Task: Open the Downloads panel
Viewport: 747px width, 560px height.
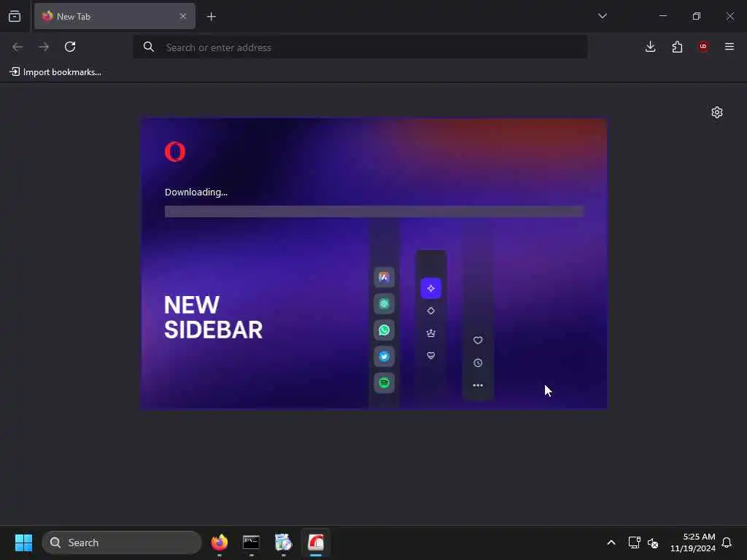Action: click(650, 47)
